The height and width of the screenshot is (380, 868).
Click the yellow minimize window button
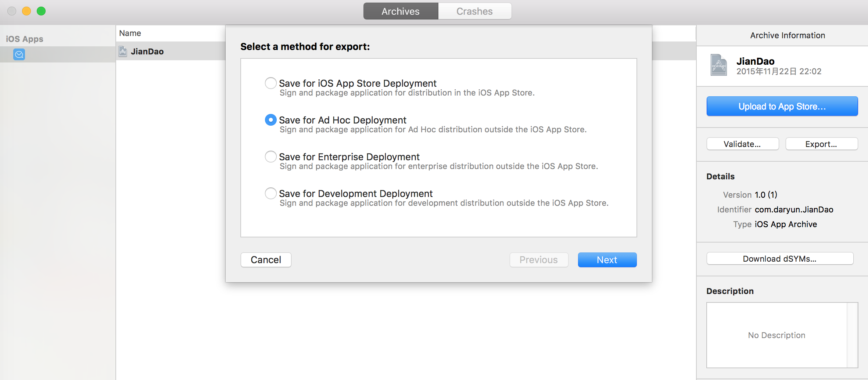click(26, 11)
